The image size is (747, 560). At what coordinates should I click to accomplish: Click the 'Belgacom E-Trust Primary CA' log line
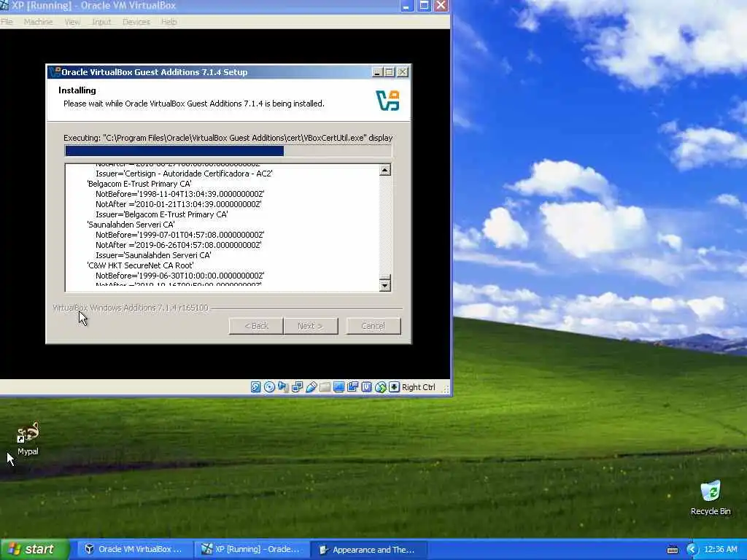tap(139, 184)
